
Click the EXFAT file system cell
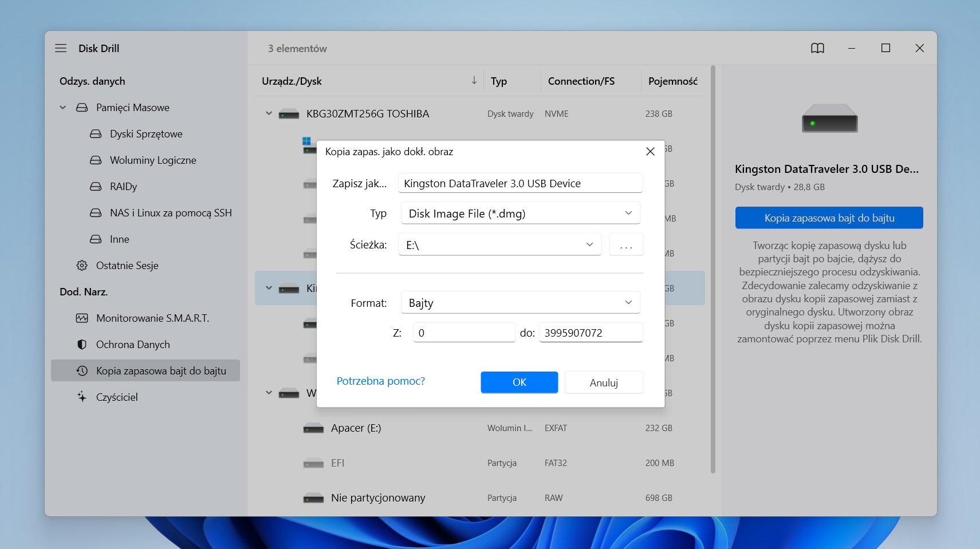coord(556,428)
